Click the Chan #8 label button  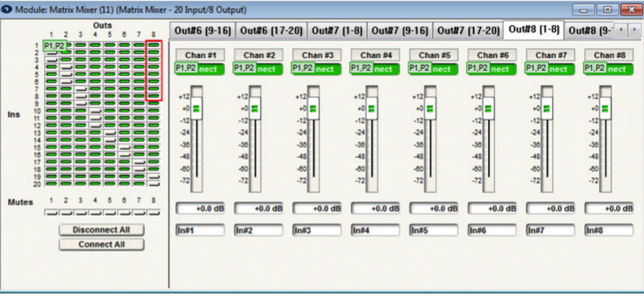(609, 55)
